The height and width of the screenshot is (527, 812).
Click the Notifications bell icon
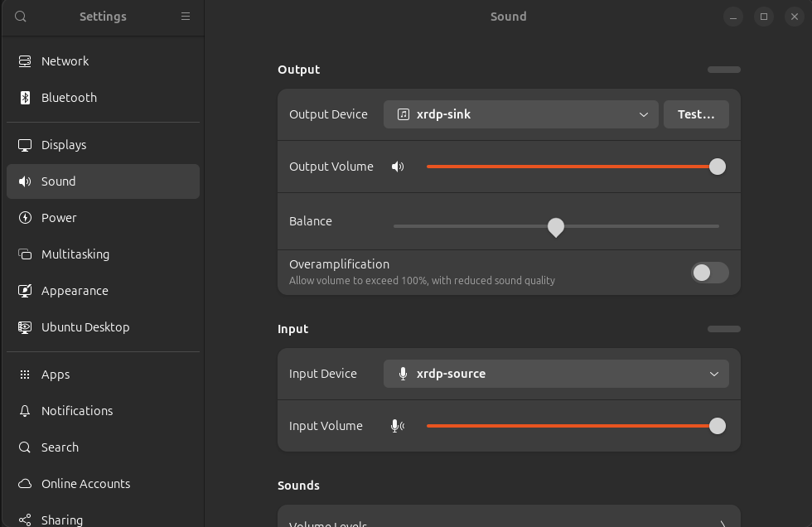pyautogui.click(x=25, y=410)
